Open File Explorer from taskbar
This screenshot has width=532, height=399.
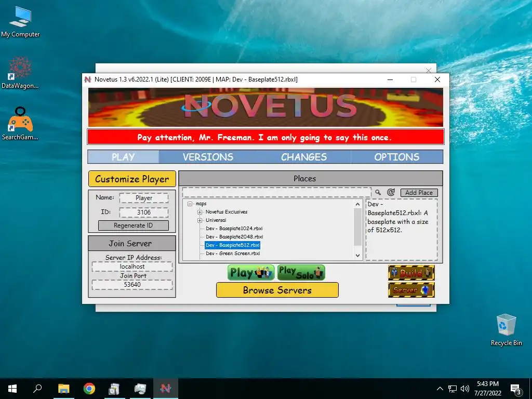tap(63, 389)
